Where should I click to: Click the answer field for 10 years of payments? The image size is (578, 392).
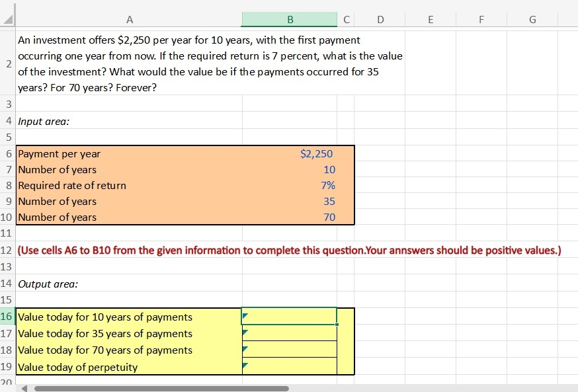[x=289, y=316]
